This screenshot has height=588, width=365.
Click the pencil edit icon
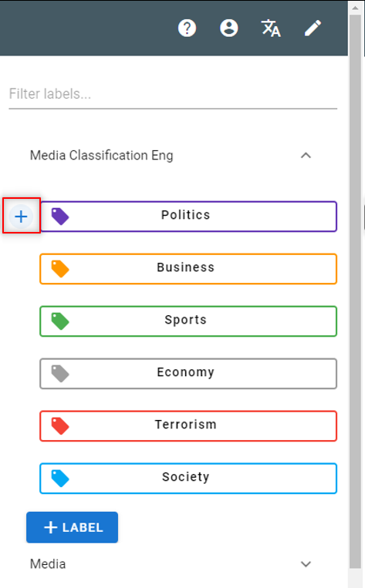[313, 28]
